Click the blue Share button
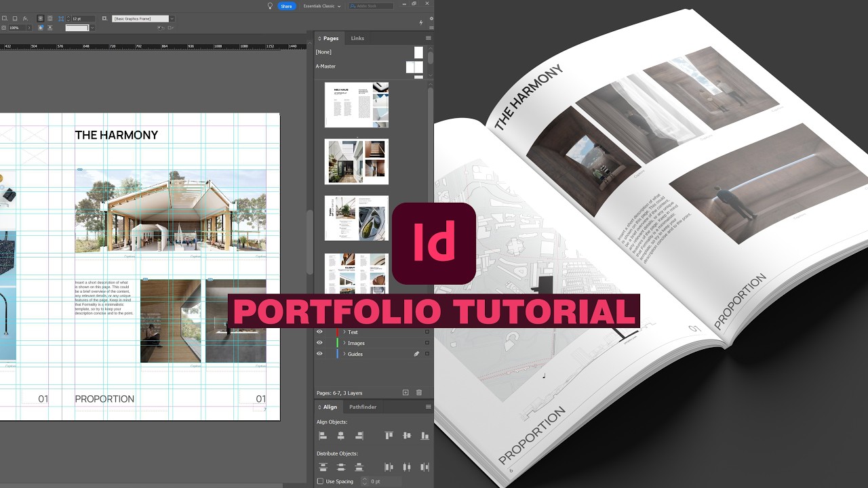868x488 pixels. coord(286,6)
